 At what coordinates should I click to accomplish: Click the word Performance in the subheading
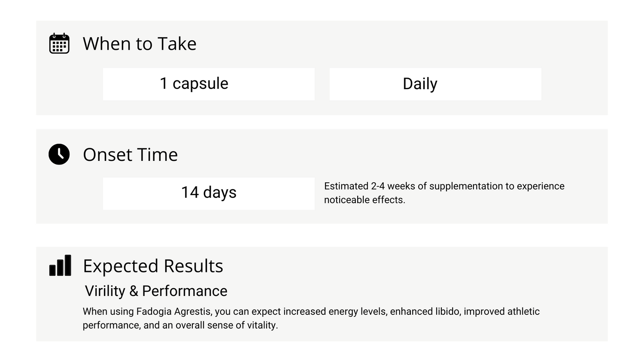pos(185,291)
